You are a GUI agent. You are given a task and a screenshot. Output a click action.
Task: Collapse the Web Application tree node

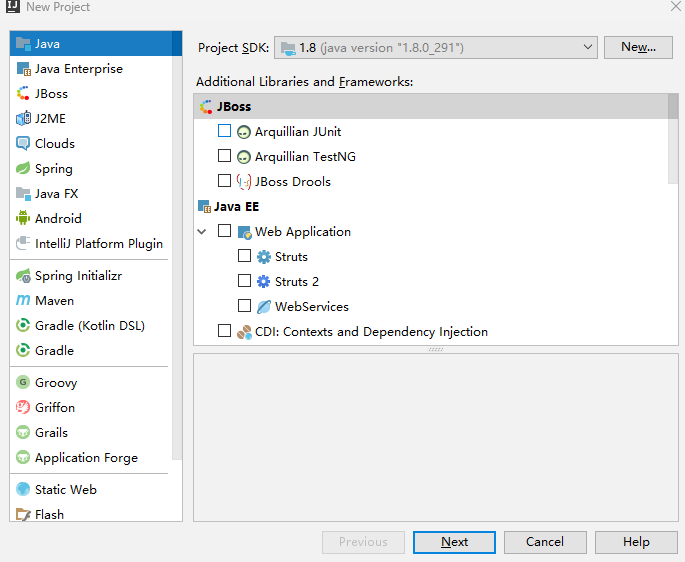click(202, 231)
